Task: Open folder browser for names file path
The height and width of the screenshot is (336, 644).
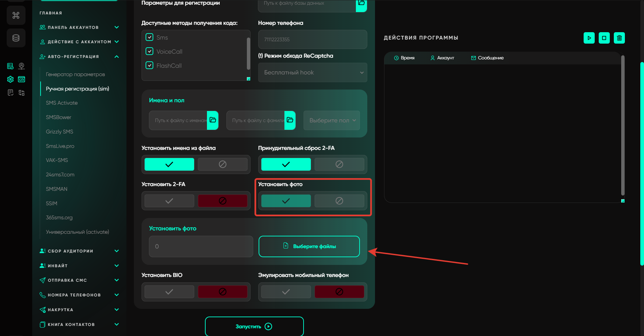Action: tap(213, 120)
